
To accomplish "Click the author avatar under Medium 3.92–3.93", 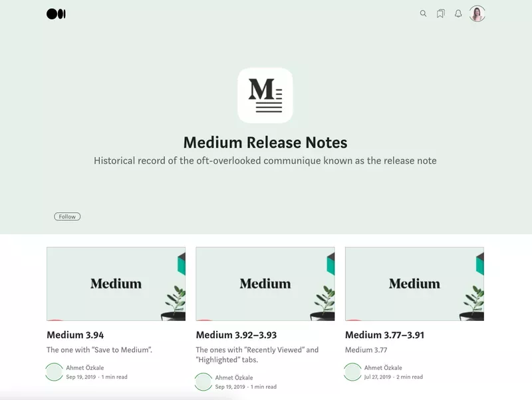I will tap(202, 381).
